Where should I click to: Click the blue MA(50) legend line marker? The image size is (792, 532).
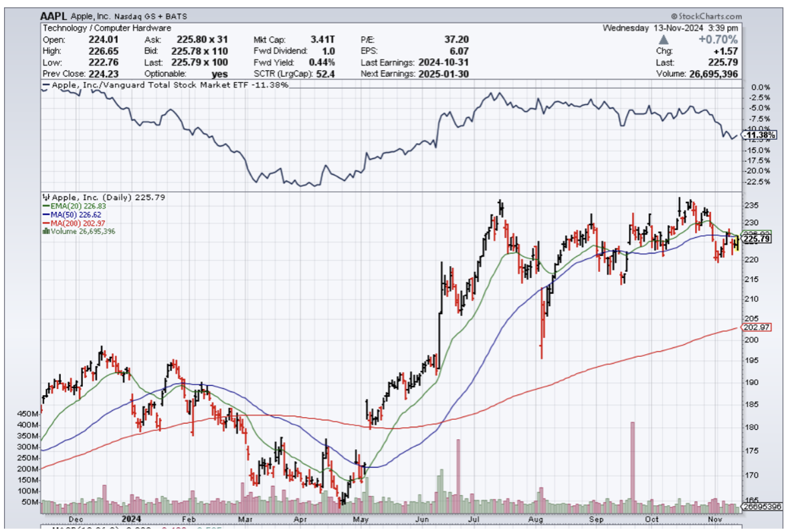(x=45, y=215)
